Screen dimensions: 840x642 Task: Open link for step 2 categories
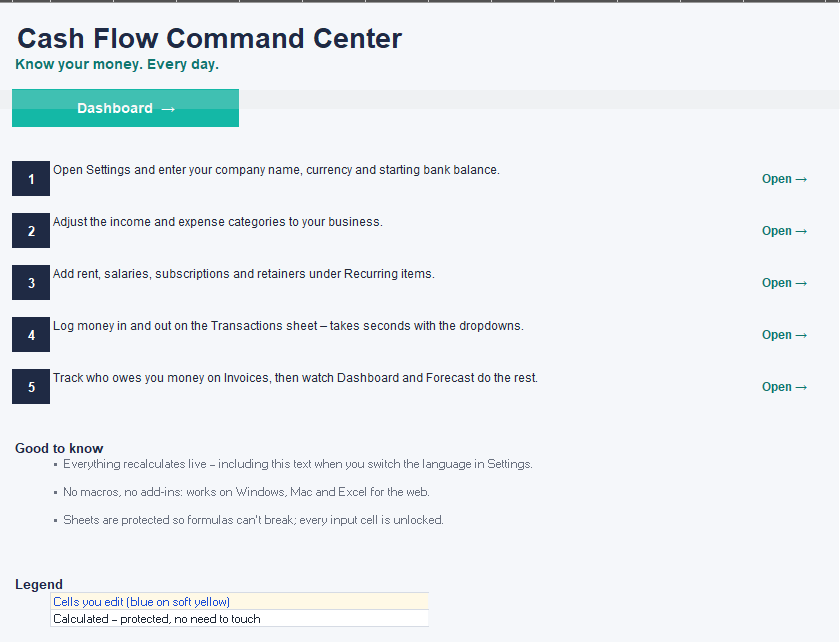784,231
